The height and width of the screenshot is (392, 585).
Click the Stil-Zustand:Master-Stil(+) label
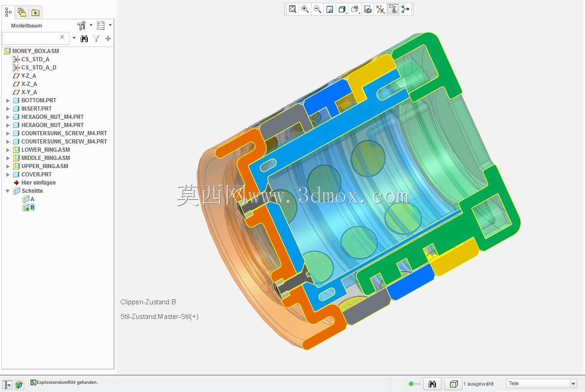coord(159,317)
